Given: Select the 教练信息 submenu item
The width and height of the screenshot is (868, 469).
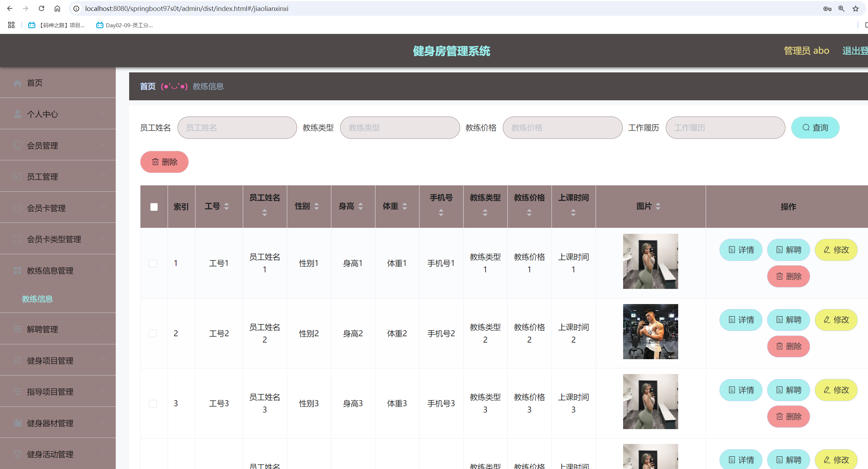Looking at the screenshot, I should (x=37, y=299).
